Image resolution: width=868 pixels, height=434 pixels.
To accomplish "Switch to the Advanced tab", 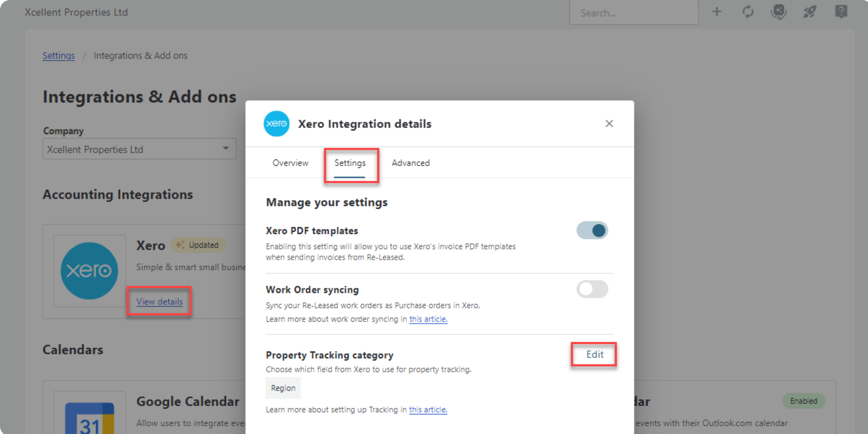I will coord(410,163).
